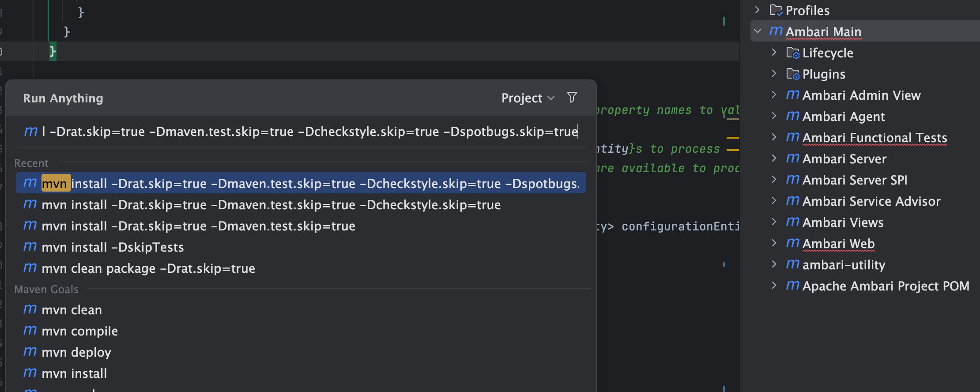Select 'mvn clean package -Drat.skip=true'
The image size is (980, 392).
[x=301, y=268]
